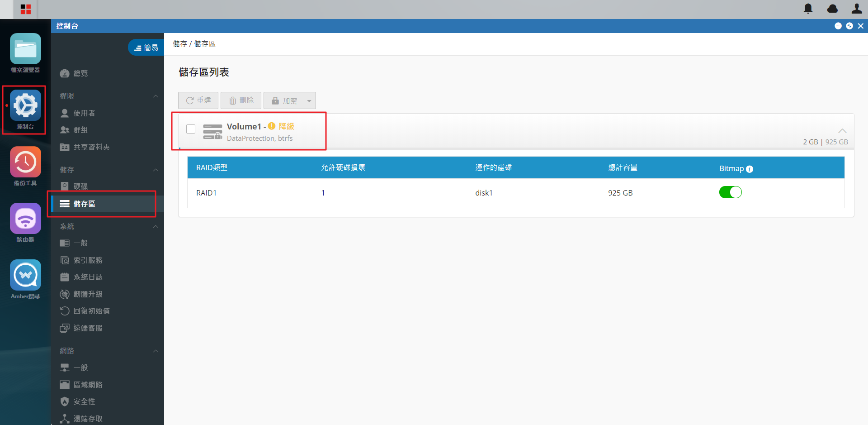The width and height of the screenshot is (868, 425).
Task: Open 遠端客服 in sidebar
Action: 88,328
